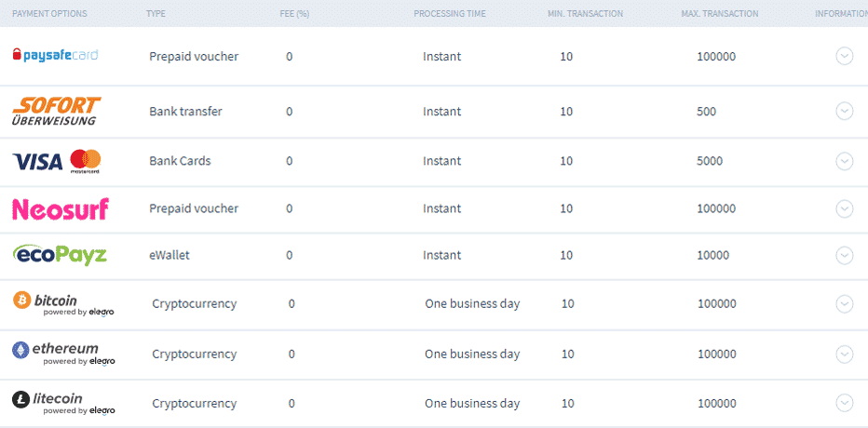
Task: Click the MIN. TRANSACTION column header
Action: [585, 14]
